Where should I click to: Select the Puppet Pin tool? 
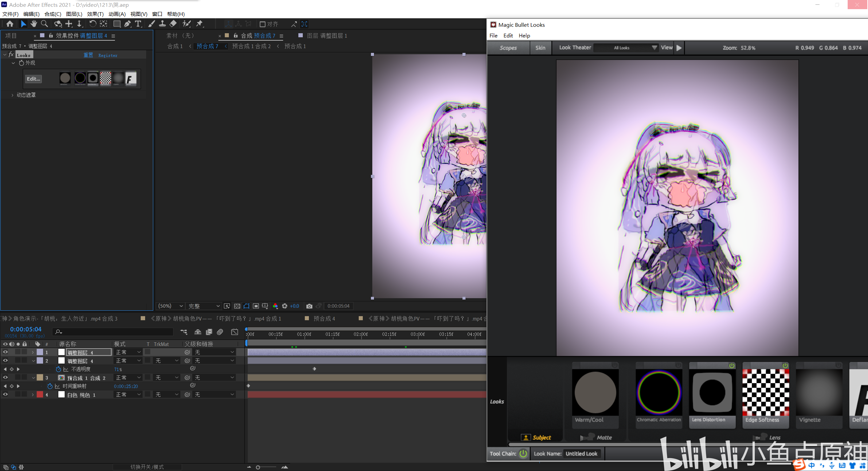point(200,24)
